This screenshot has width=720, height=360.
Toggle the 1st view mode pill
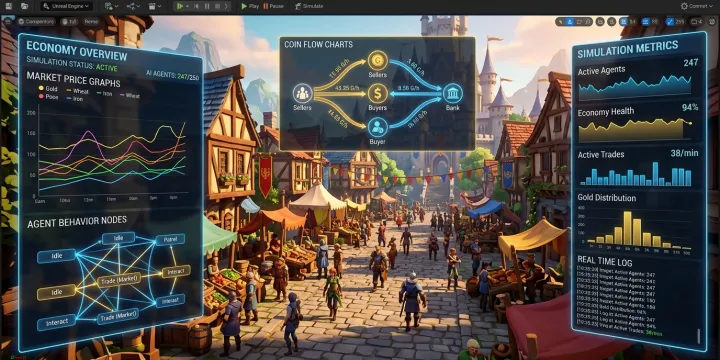(x=69, y=22)
